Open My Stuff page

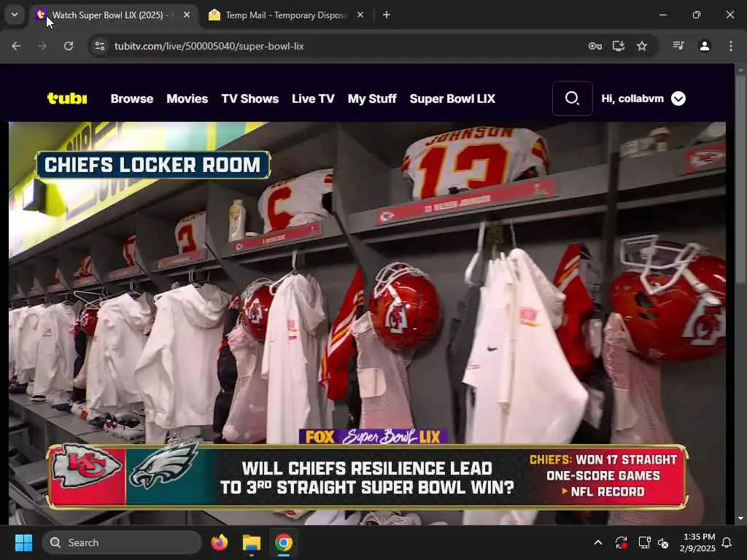(x=372, y=98)
